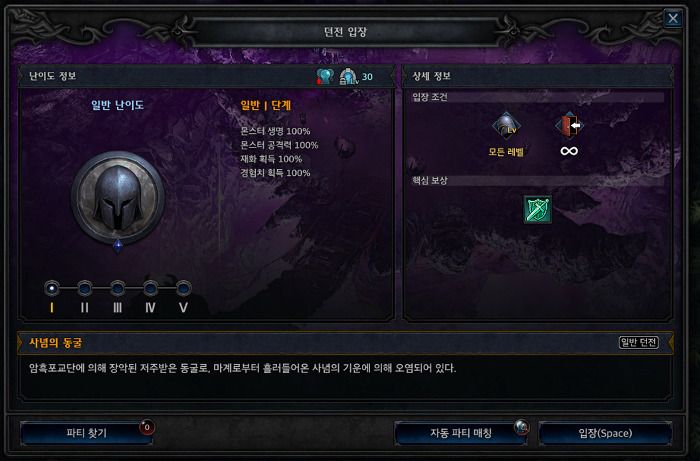
Task: Click the helmet level requirement icon
Action: click(x=506, y=126)
